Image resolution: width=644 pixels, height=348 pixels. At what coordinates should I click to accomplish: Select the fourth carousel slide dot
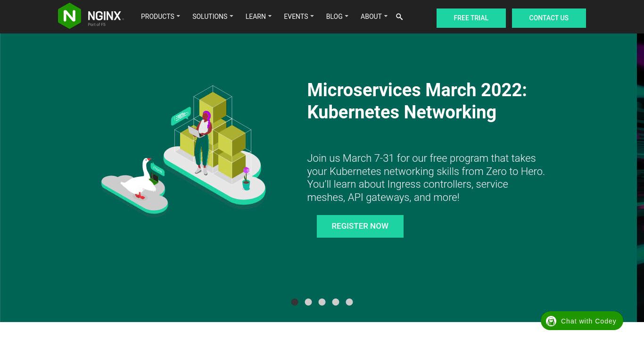[336, 302]
